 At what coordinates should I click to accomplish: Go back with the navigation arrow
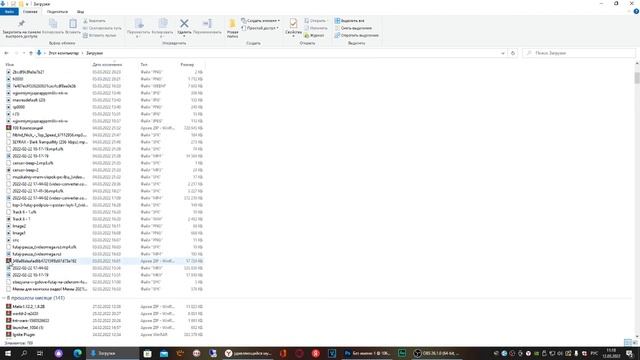(x=6, y=53)
